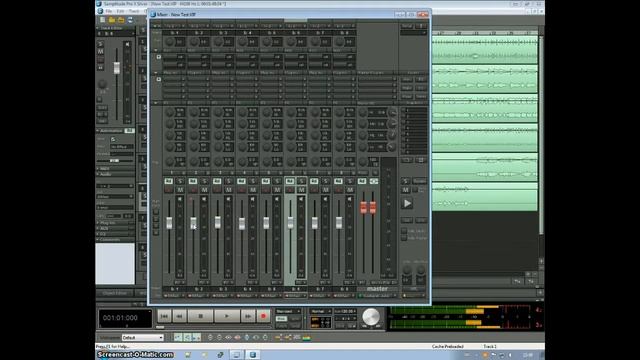Click the arranger vertical scrollbar
640x360 pixels.
541,135
